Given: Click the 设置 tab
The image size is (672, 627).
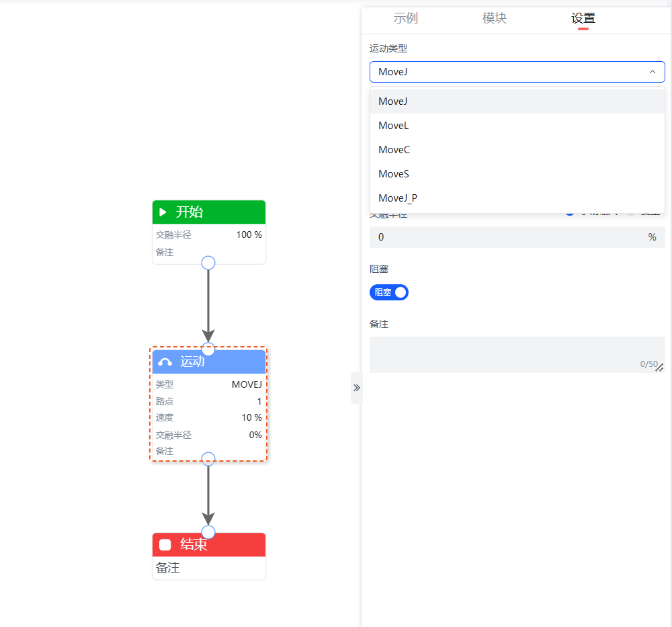Looking at the screenshot, I should 583,18.
